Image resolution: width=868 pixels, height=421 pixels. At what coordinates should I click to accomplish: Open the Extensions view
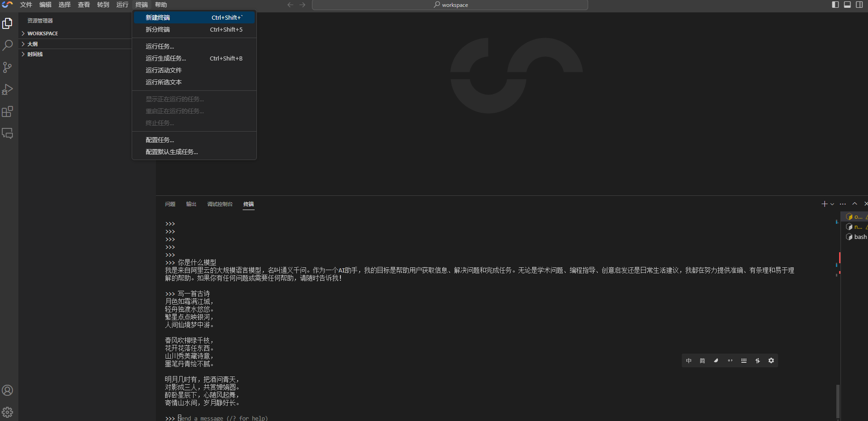(x=7, y=111)
